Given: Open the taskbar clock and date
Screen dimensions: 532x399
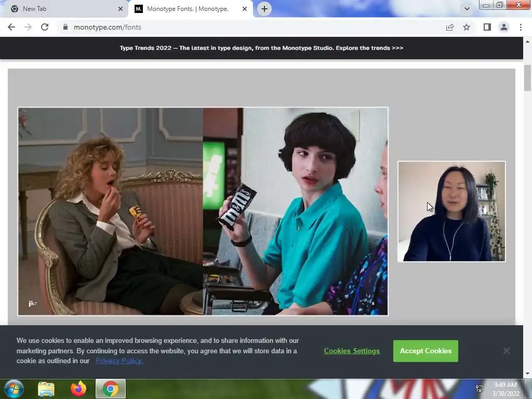Looking at the screenshot, I should (x=506, y=389).
